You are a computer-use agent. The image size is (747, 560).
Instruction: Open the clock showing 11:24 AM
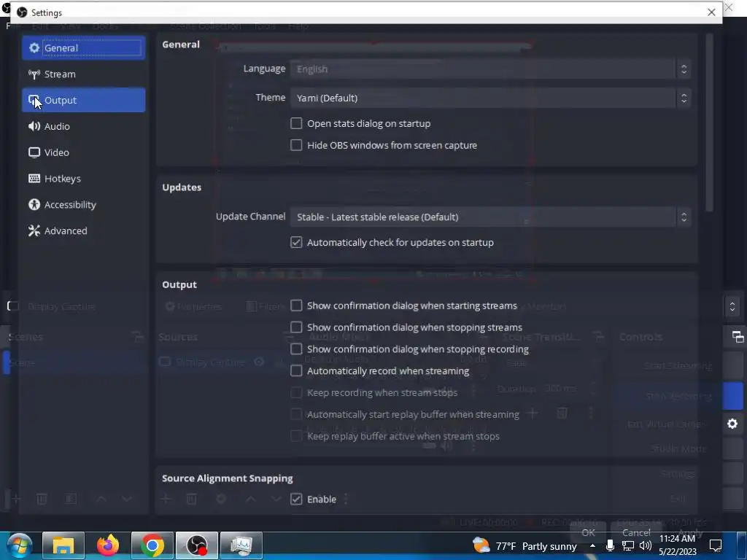pos(678,545)
